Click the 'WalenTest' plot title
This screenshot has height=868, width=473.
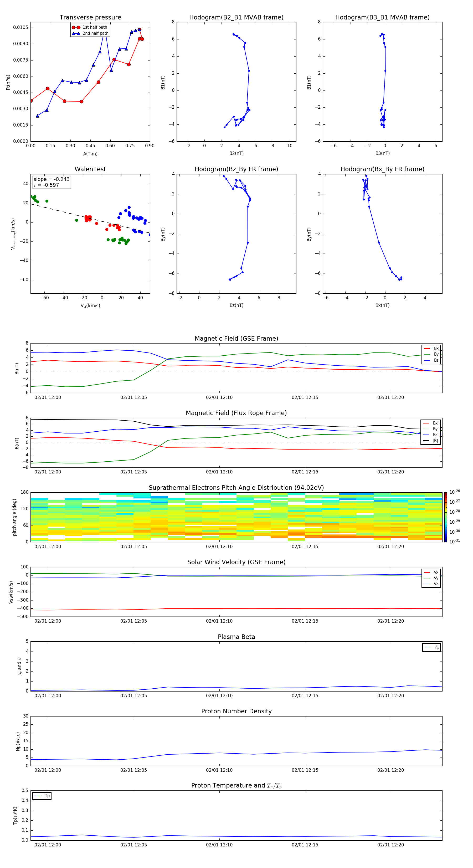90,169
